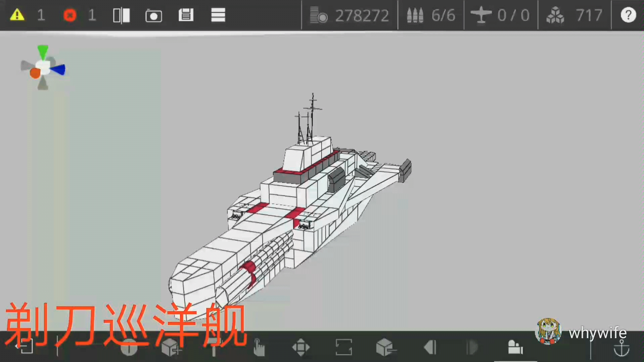Open the hamburger menu
644x362 pixels.
point(218,15)
